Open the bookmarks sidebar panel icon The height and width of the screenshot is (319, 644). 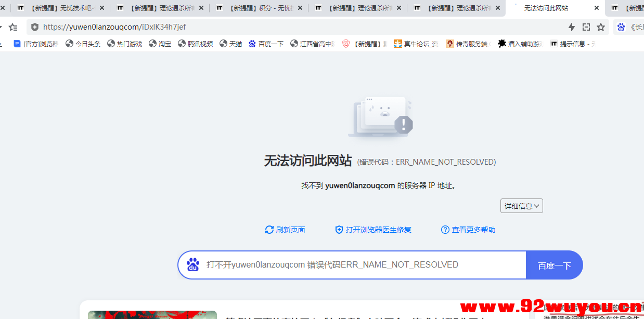pyautogui.click(x=14, y=26)
